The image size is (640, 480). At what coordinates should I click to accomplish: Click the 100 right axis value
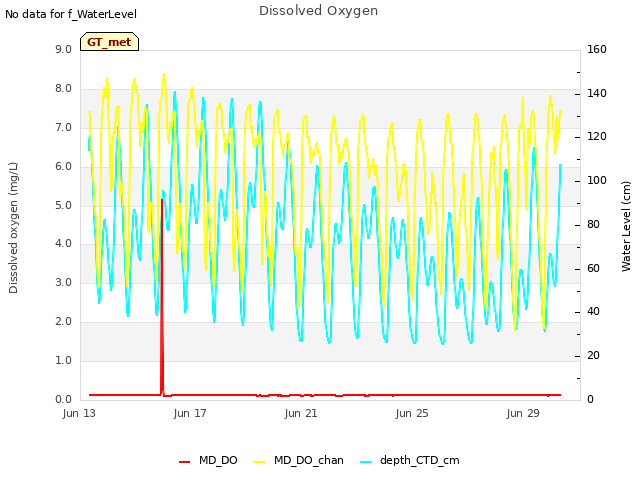(597, 180)
